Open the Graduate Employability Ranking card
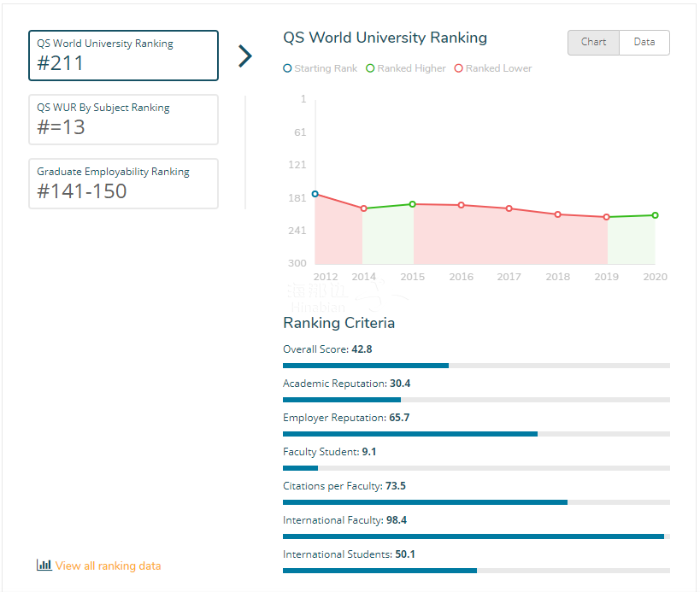 [x=123, y=184]
